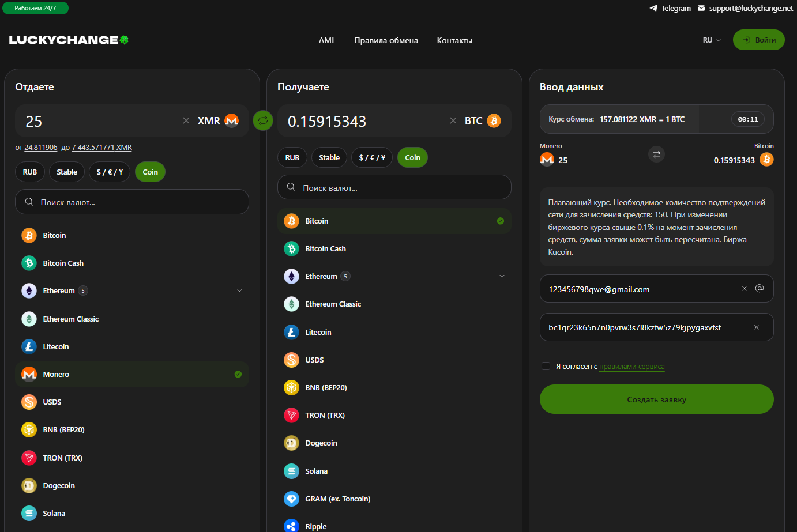Open the RU language dropdown
This screenshot has height=532, width=797.
712,40
